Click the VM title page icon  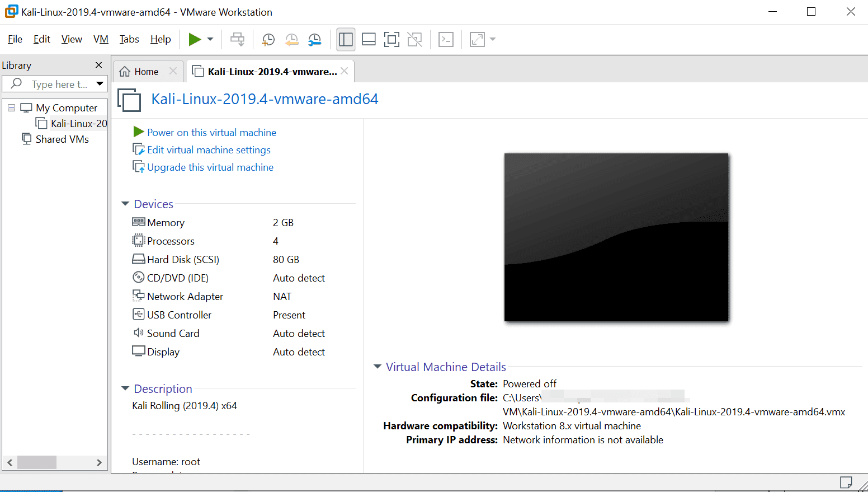point(129,100)
